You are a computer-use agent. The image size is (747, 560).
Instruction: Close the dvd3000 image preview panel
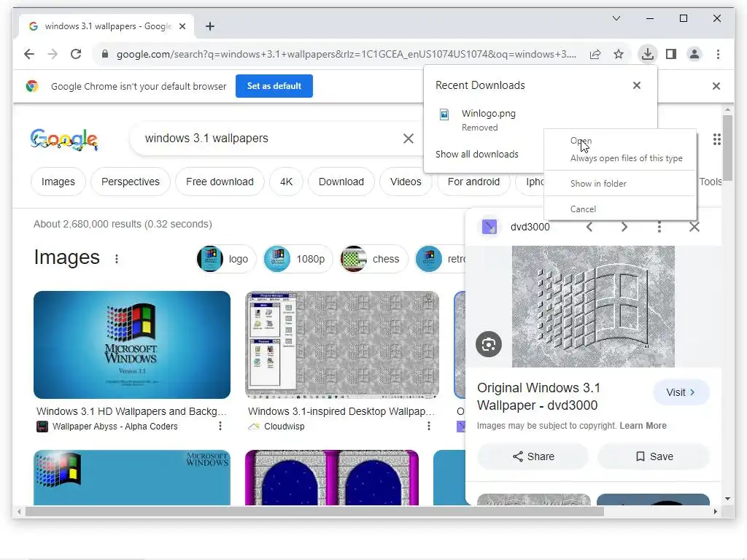click(x=694, y=227)
